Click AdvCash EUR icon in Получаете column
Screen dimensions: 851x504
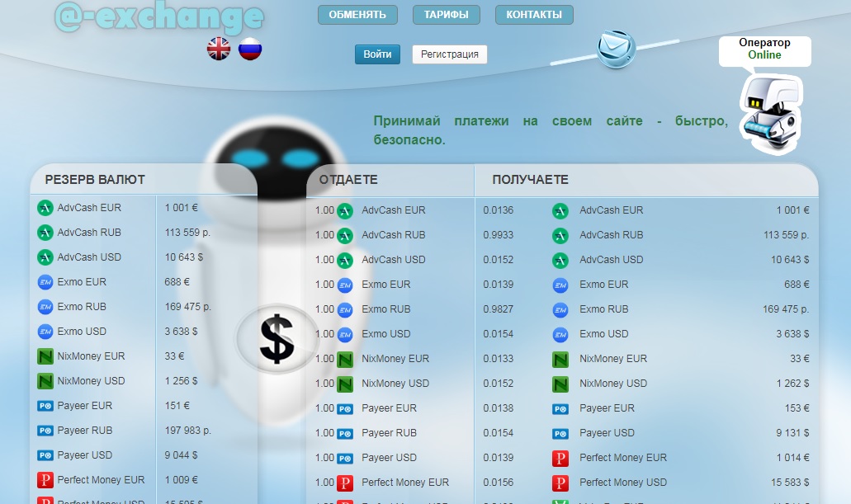click(560, 210)
